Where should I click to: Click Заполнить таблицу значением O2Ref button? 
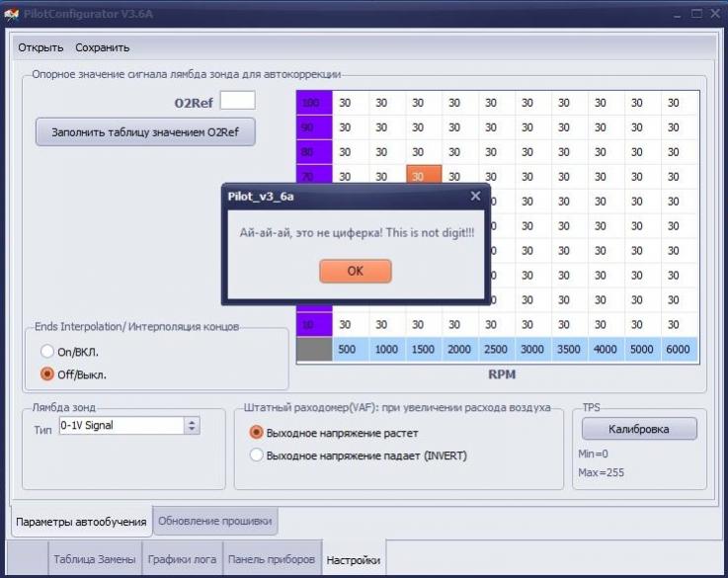point(145,132)
